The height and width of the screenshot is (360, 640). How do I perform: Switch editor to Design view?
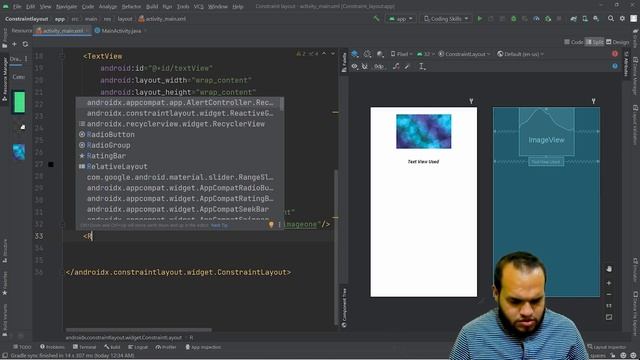click(617, 42)
